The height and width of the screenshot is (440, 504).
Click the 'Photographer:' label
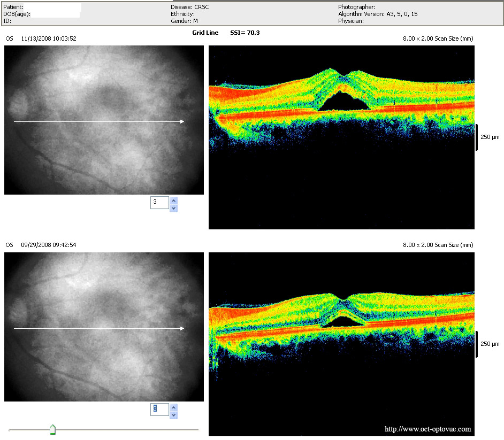pos(357,7)
